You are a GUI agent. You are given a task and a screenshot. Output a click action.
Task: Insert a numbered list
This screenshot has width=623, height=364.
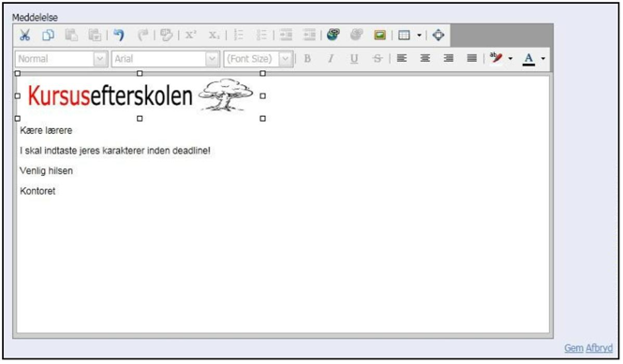[238, 36]
